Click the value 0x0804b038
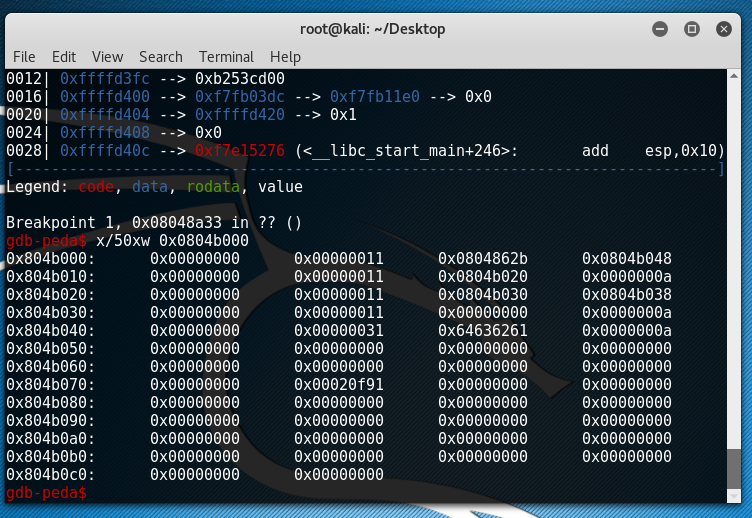Image resolution: width=752 pixels, height=518 pixels. [627, 295]
